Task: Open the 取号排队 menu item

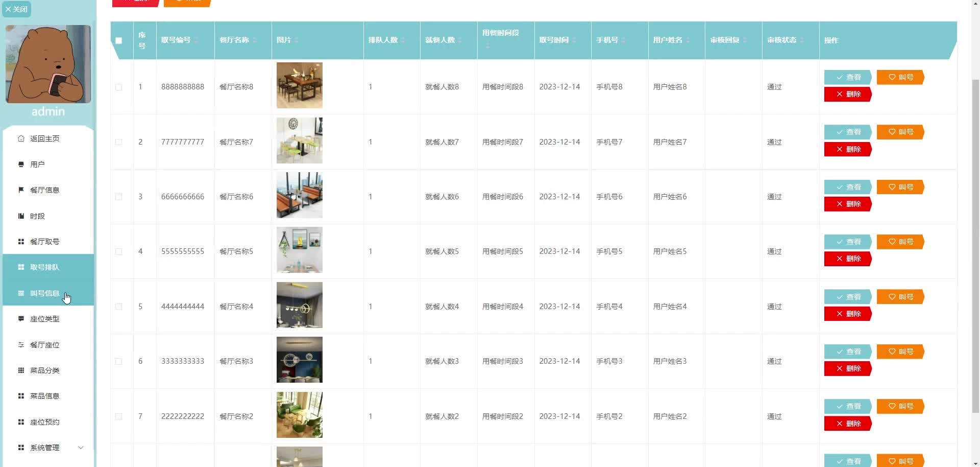Action: coord(48,267)
